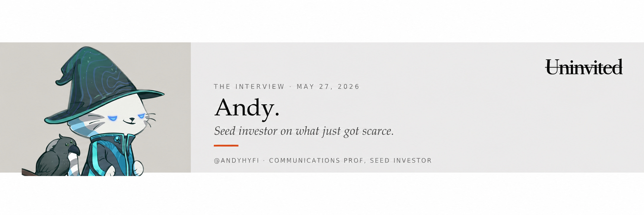Click the crow on the branch

(58, 156)
